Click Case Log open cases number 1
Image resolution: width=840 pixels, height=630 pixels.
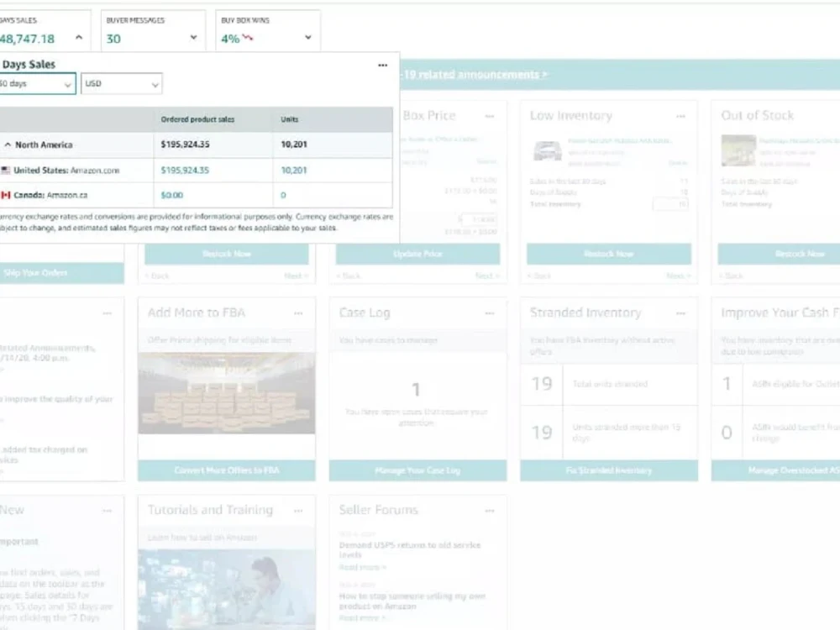[416, 390]
